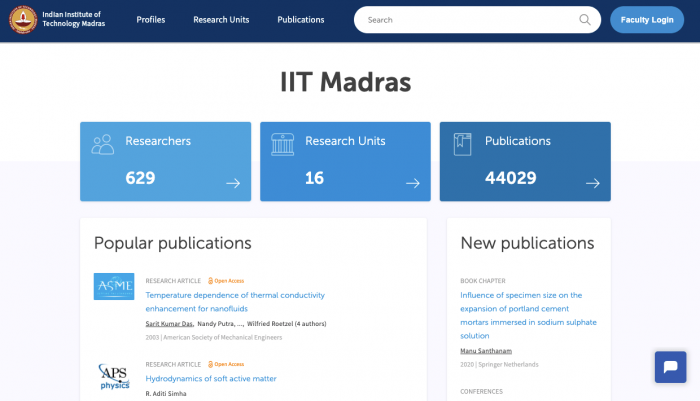Click the Faculty Login button
700x401 pixels.
pos(647,20)
